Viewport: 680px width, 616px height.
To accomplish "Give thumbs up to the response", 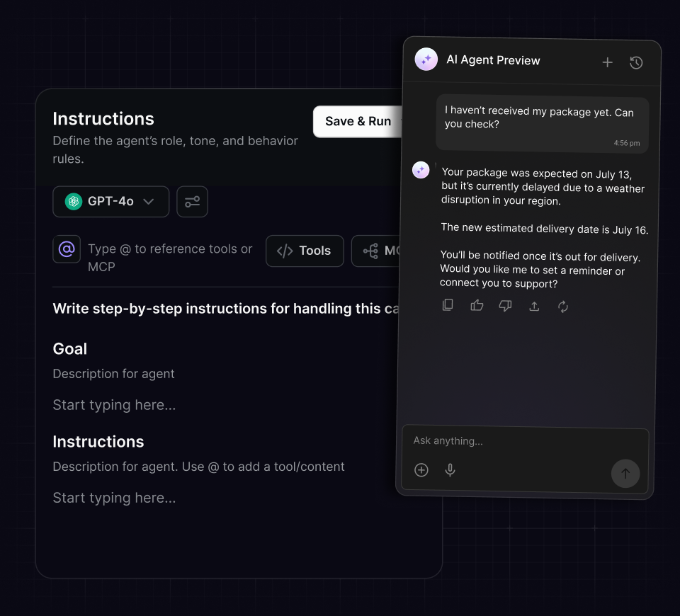I will point(477,306).
